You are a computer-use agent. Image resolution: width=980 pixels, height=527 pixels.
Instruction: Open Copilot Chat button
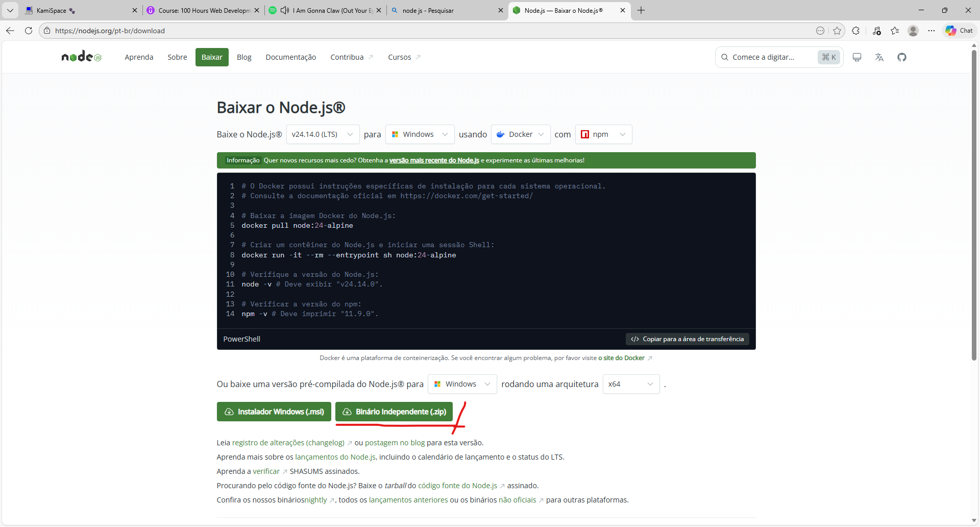coord(960,31)
